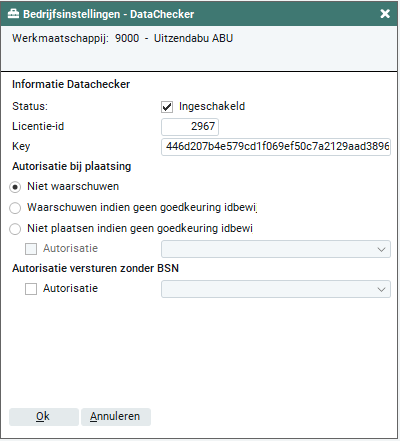Viewport: 400px width, 441px height.
Task: Open the Autorisatie dropdown under plaatsing
Action: 276,249
